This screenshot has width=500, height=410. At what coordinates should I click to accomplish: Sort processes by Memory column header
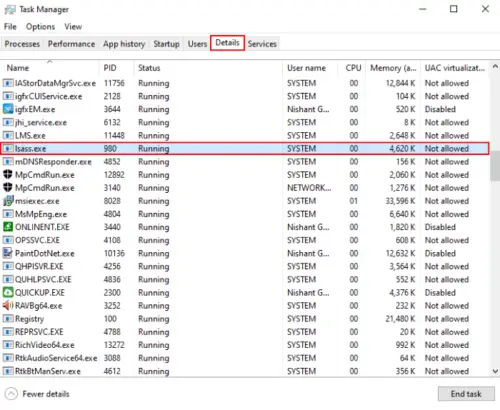point(393,68)
